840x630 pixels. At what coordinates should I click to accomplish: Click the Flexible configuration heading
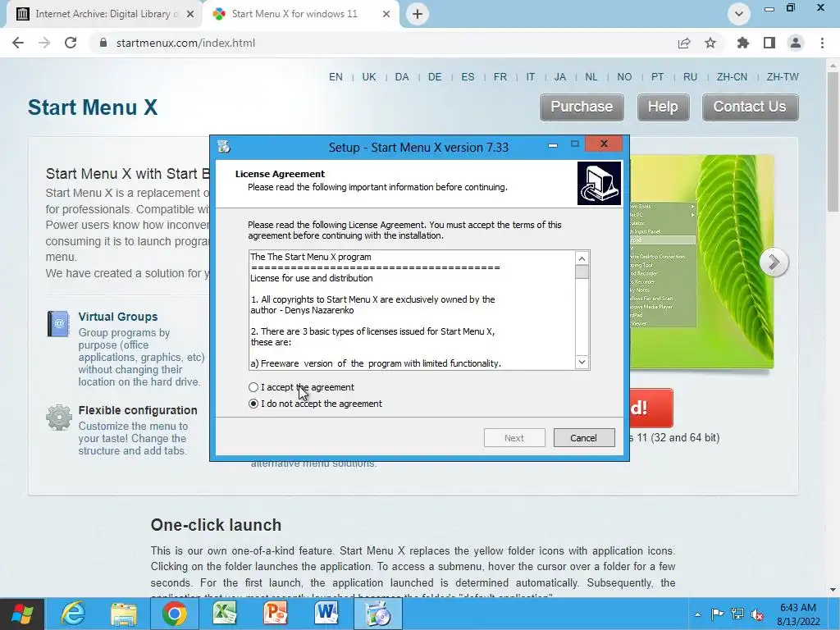[138, 410]
